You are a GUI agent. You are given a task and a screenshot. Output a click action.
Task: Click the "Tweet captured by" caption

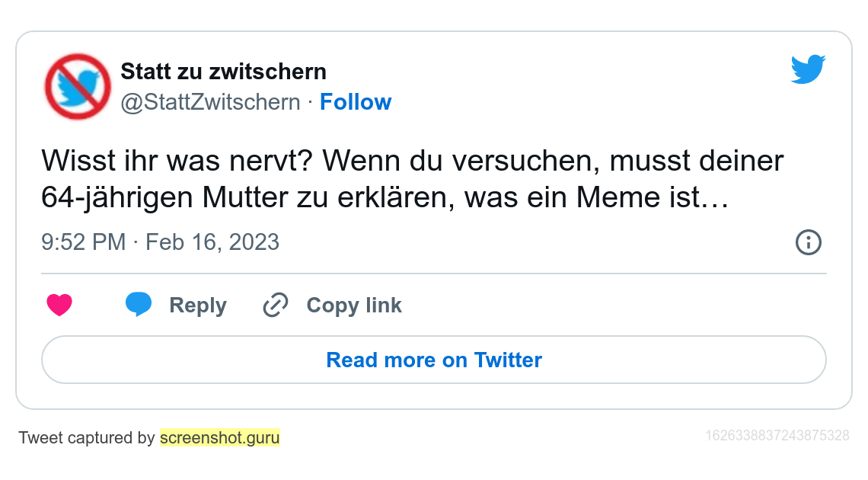(87, 438)
